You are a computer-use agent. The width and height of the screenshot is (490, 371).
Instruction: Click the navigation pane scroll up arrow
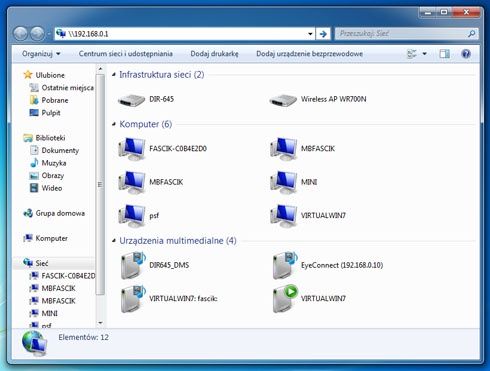(100, 69)
